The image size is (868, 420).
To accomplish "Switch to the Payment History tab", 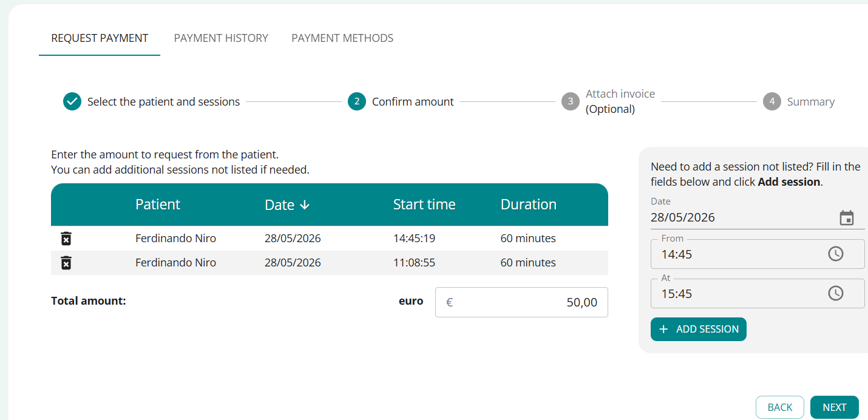I will 221,38.
